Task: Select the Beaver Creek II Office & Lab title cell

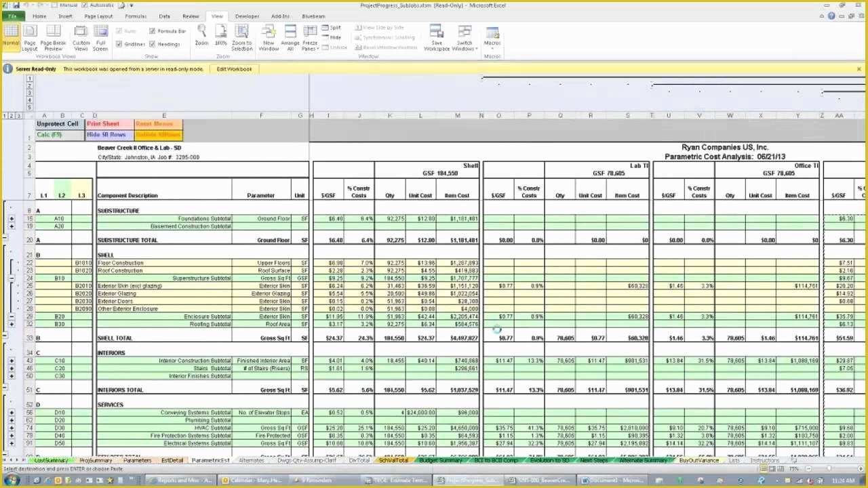Action: [139, 148]
